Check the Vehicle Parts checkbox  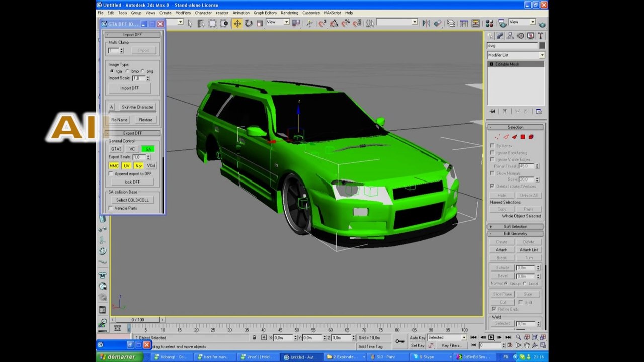pyautogui.click(x=111, y=208)
